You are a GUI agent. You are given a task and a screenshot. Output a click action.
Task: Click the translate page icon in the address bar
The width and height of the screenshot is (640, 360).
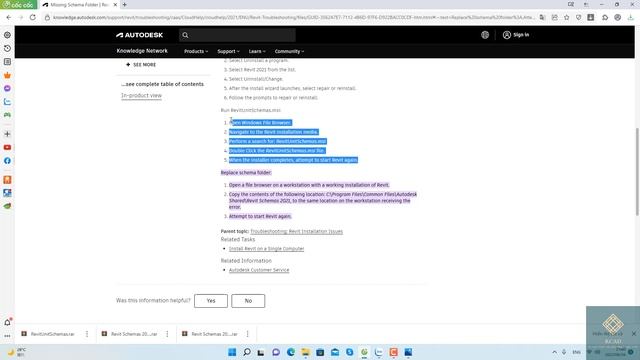(x=542, y=18)
